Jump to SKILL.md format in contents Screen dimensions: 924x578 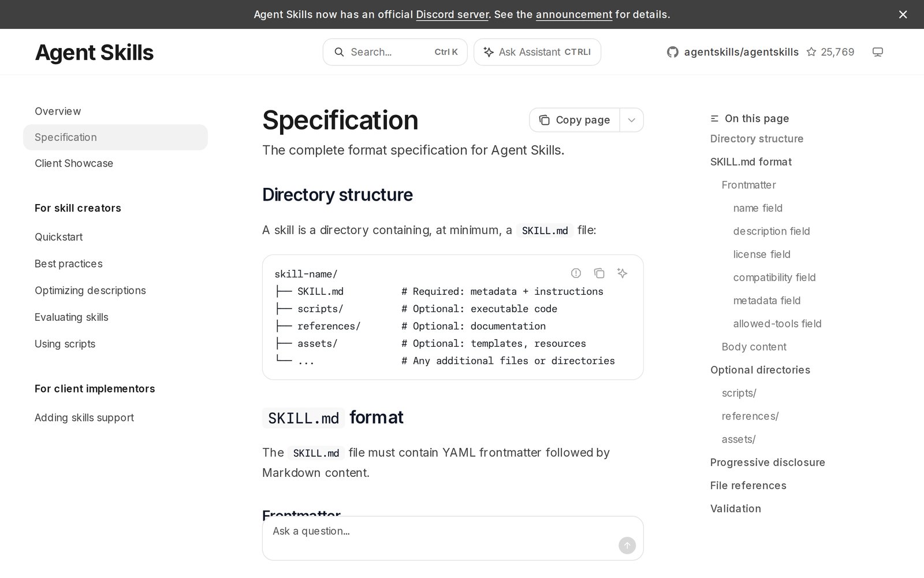pyautogui.click(x=751, y=162)
